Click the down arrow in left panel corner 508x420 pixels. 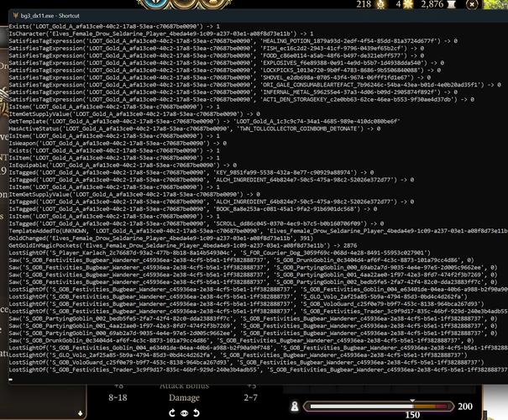(x=81, y=413)
